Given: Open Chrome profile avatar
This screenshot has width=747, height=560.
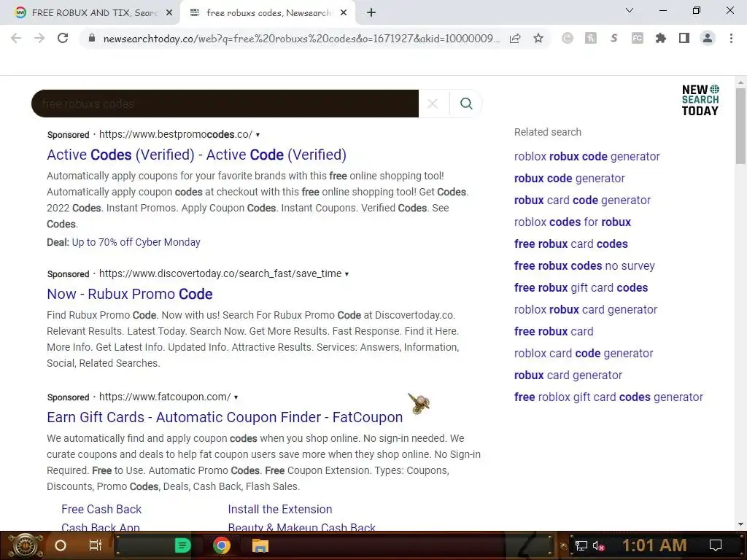Looking at the screenshot, I should [x=708, y=38].
